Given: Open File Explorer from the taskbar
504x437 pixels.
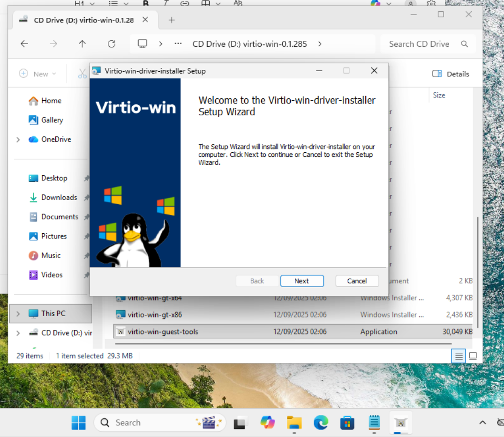Looking at the screenshot, I should click(294, 422).
